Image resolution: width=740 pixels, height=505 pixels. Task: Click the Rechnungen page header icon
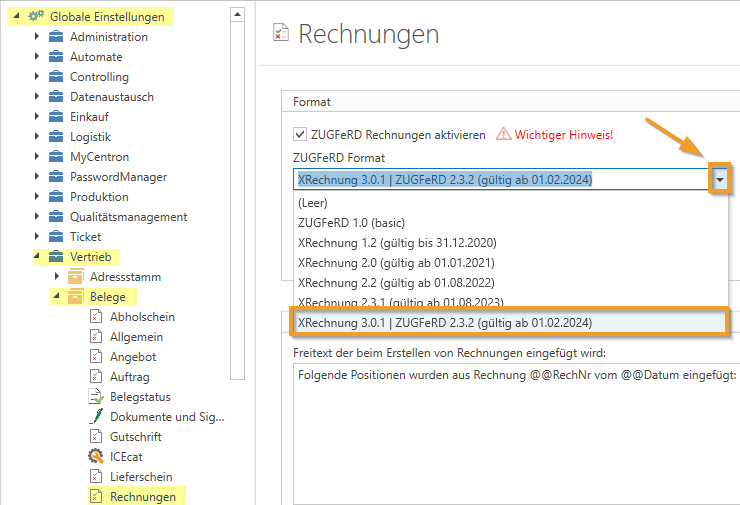click(x=281, y=34)
